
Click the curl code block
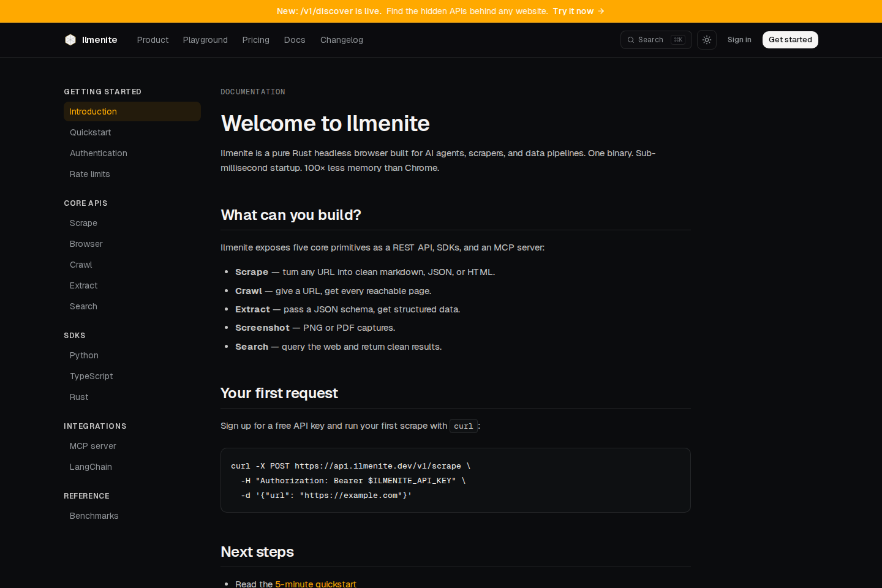456,480
